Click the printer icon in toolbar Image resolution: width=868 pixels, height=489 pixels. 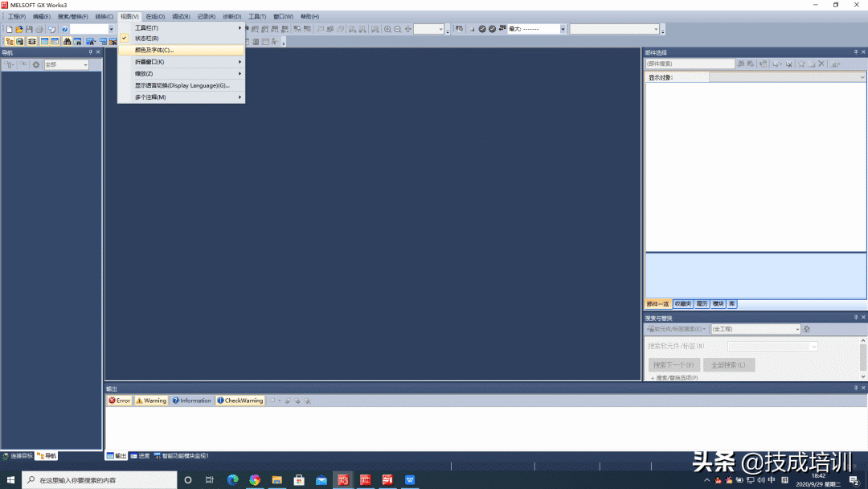39,29
